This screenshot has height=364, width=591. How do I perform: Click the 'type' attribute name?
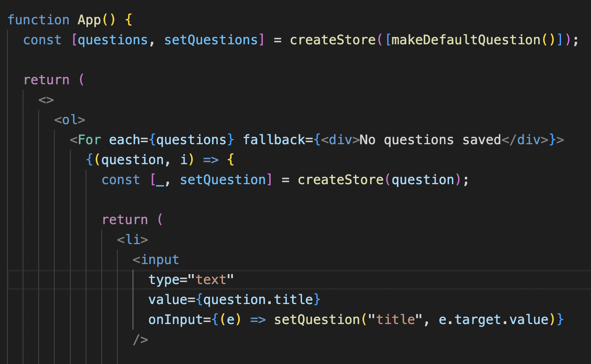pyautogui.click(x=164, y=280)
